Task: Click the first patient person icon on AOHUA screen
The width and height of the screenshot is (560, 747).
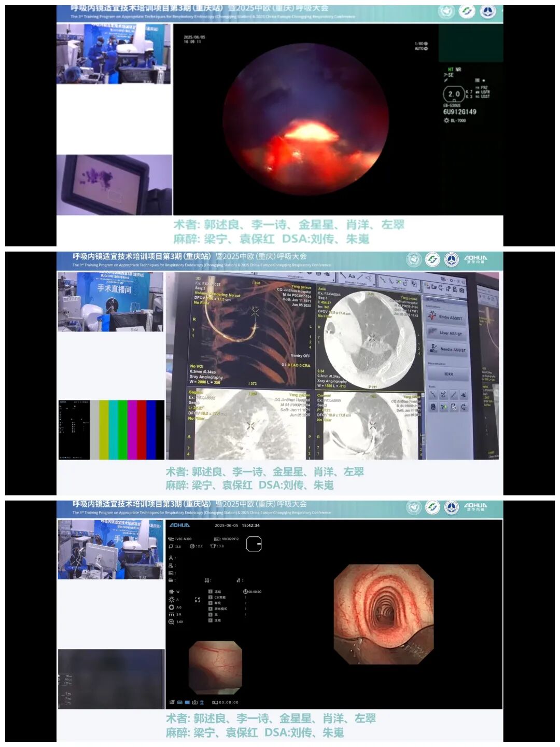Action: [x=171, y=558]
